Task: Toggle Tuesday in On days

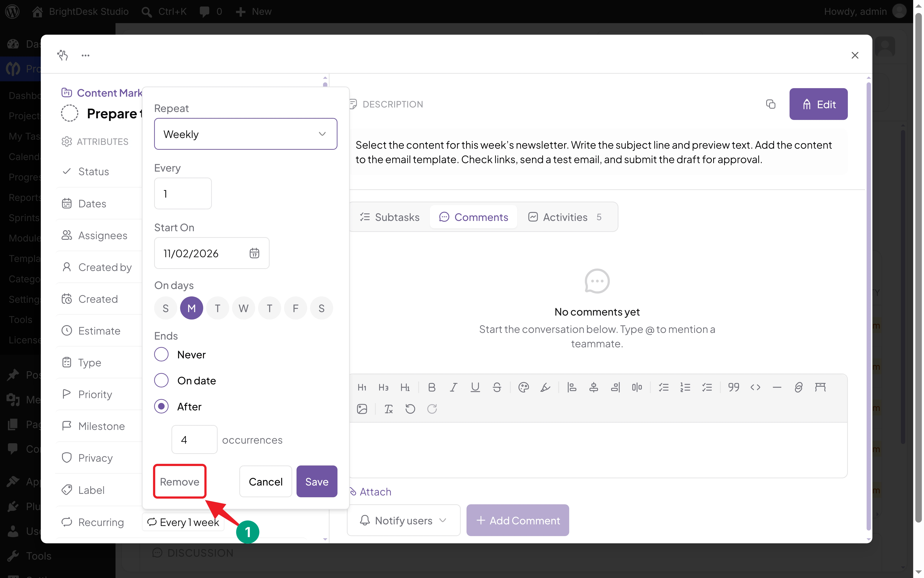Action: click(217, 308)
